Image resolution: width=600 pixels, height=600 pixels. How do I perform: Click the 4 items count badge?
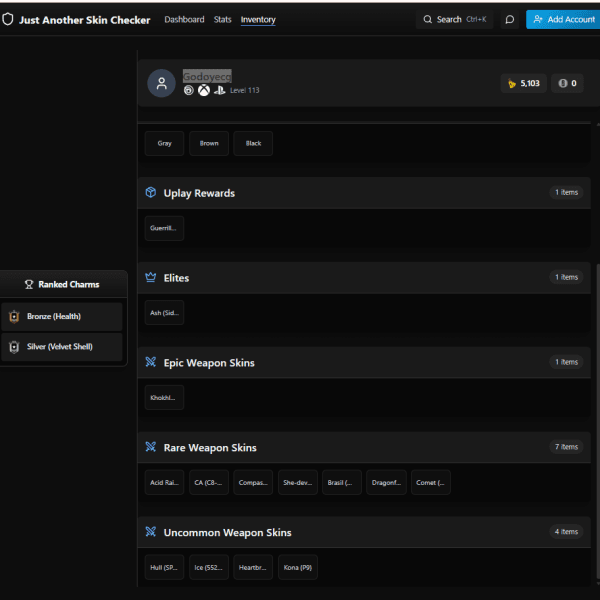[566, 532]
